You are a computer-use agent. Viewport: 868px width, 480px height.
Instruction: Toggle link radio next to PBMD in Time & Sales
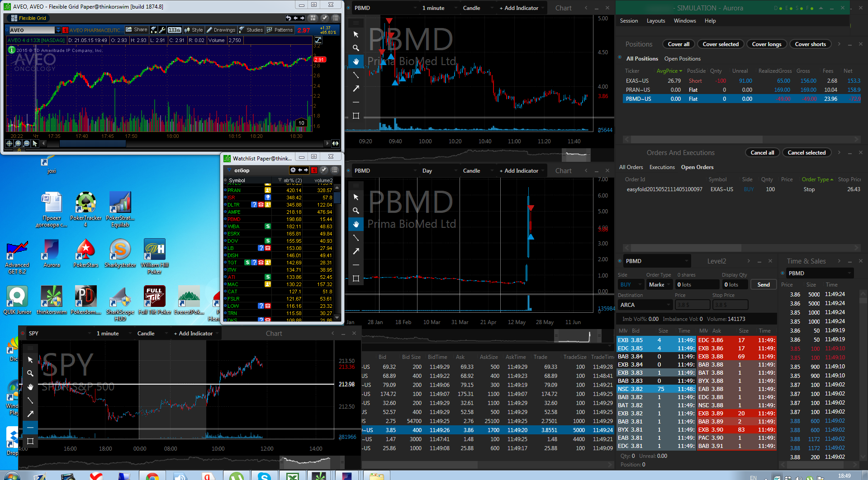point(783,273)
